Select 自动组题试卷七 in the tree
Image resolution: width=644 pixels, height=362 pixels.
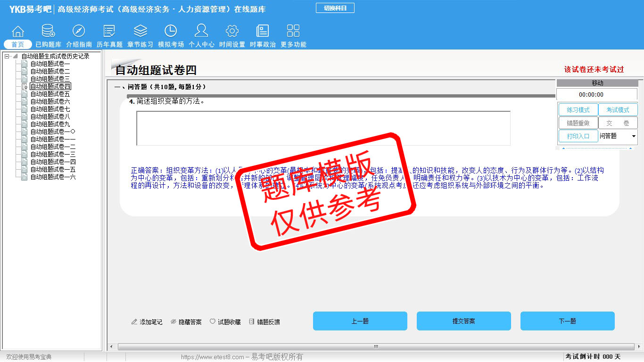50,109
